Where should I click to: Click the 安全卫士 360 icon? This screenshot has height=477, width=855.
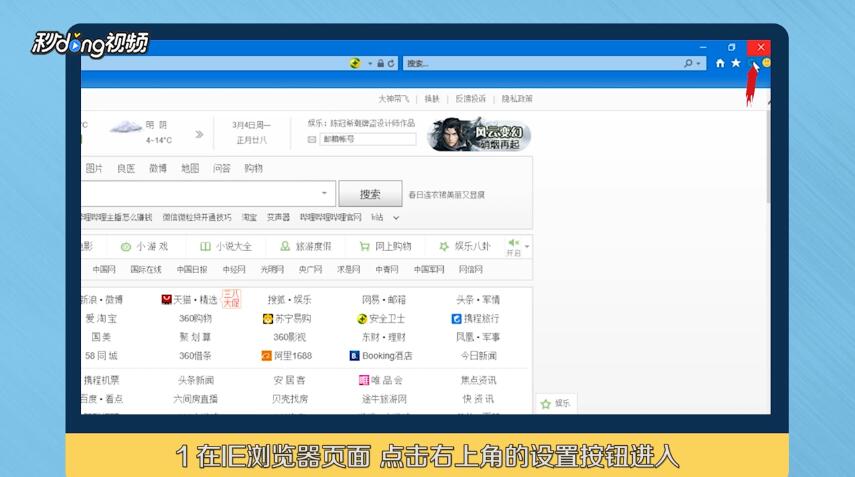pyautogui.click(x=362, y=318)
